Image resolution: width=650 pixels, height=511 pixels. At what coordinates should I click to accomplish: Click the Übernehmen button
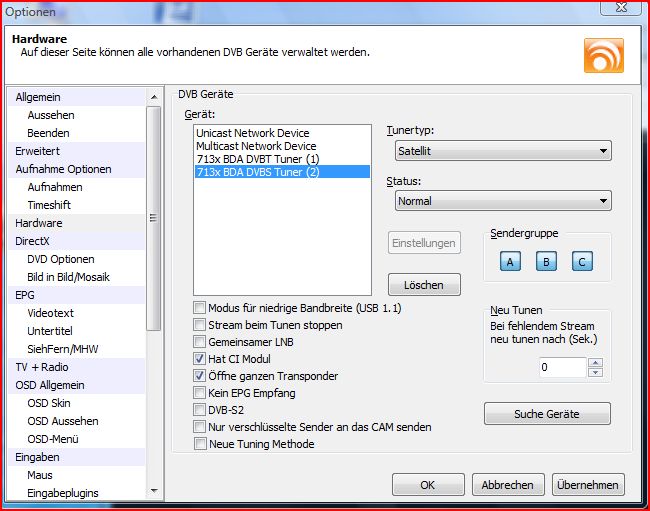(x=588, y=485)
